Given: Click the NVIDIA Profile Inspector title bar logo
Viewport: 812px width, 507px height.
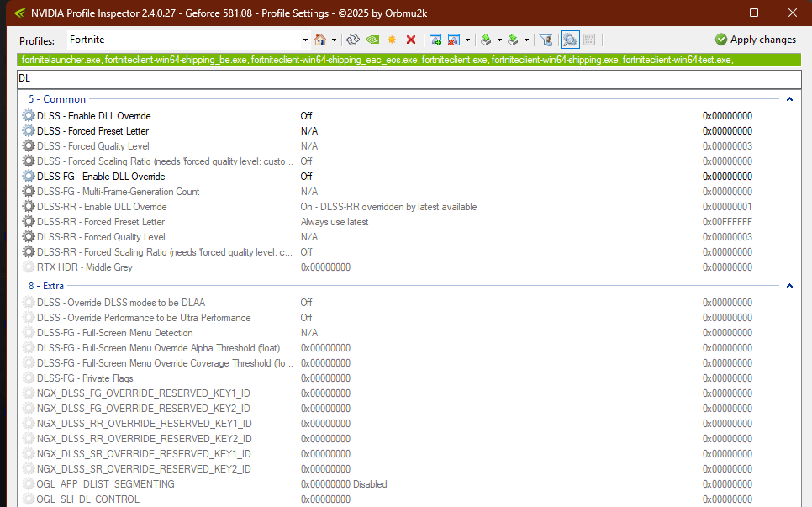Looking at the screenshot, I should [x=19, y=13].
